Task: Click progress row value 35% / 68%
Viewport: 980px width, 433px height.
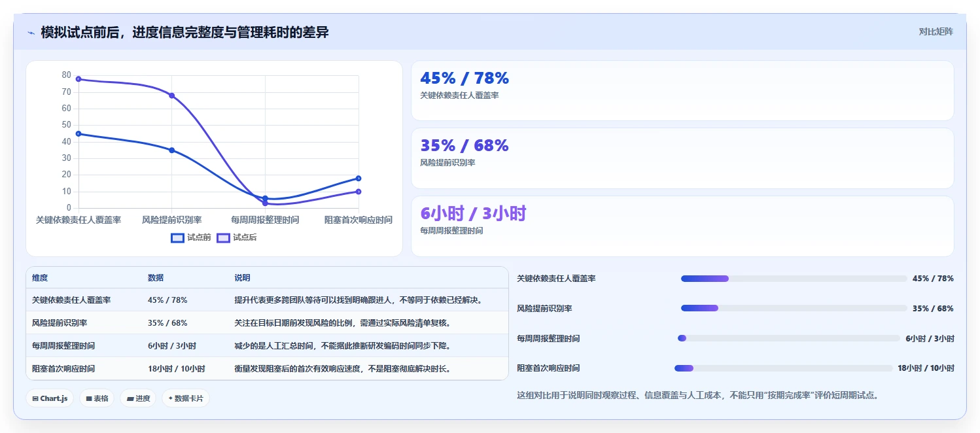Action: coord(933,308)
